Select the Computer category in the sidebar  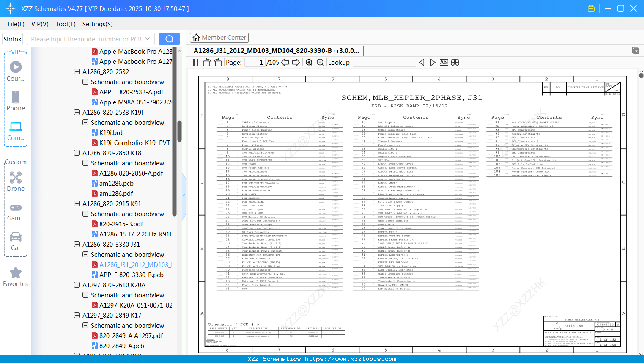pyautogui.click(x=16, y=131)
